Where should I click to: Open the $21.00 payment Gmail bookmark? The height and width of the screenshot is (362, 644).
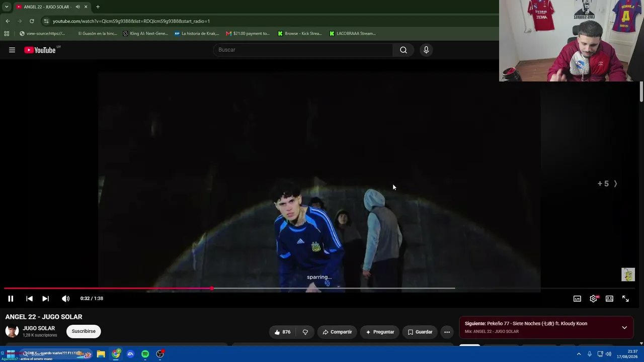248,34
